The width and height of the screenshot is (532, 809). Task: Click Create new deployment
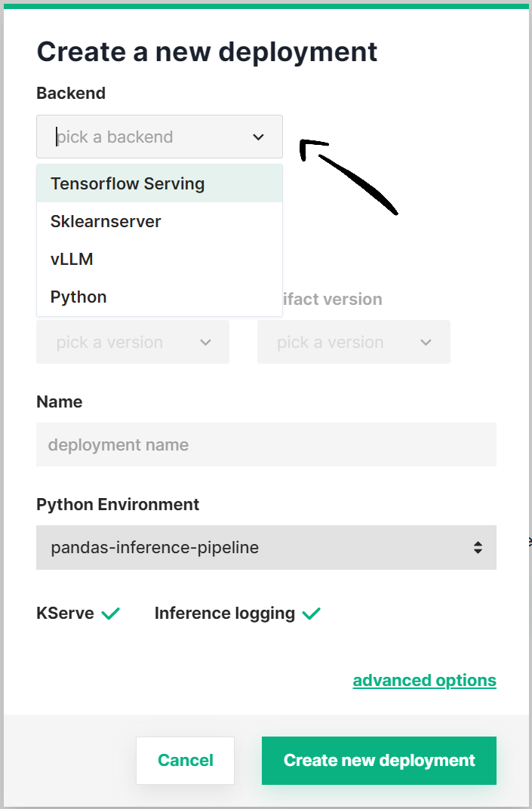pos(379,760)
